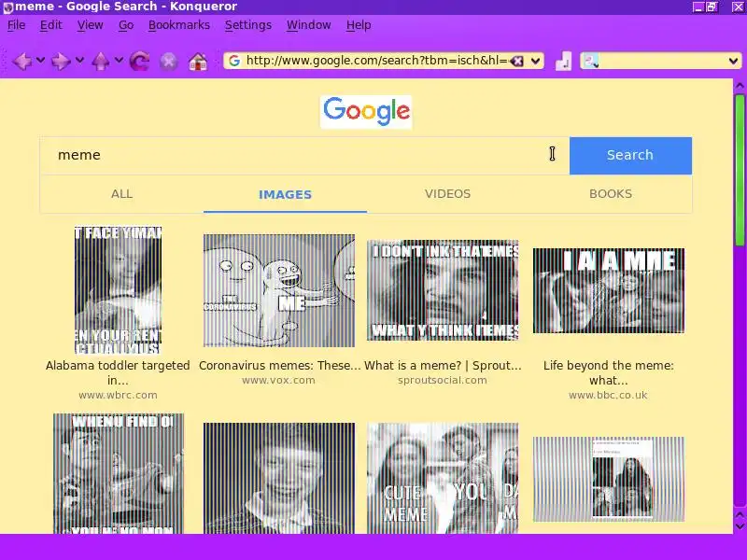Screen dimensions: 747x560
Task: Click the www.wbrc.com source text
Action: (x=118, y=395)
